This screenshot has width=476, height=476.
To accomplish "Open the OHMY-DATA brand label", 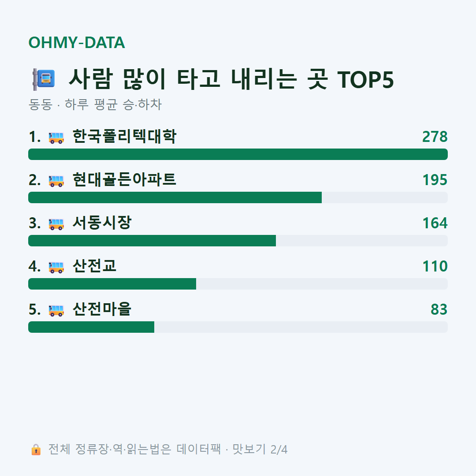I will (x=77, y=42).
